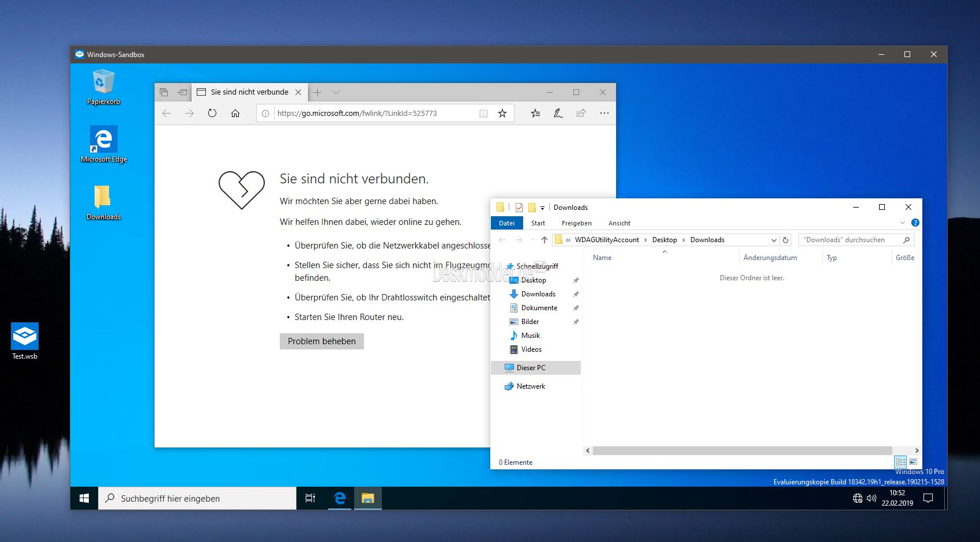Open Edge tabs you've set aside icon

(164, 92)
